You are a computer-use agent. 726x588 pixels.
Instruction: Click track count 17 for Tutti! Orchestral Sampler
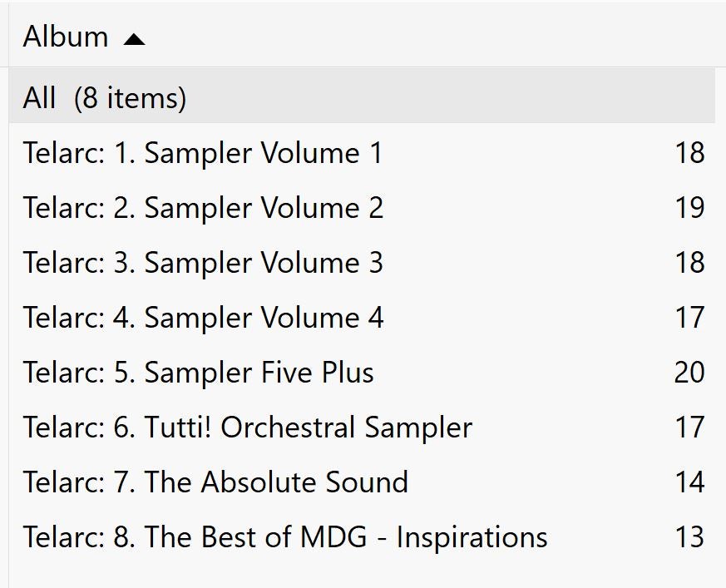pyautogui.click(x=689, y=427)
